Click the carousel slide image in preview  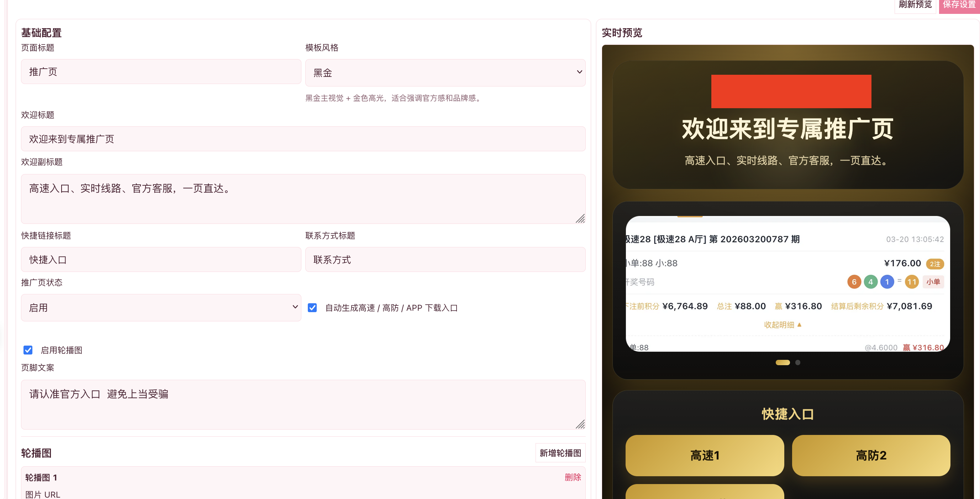pyautogui.click(x=788, y=284)
